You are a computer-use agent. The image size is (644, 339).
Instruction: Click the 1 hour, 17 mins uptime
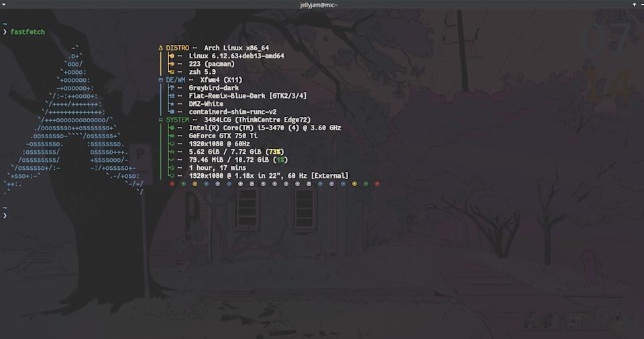pyautogui.click(x=217, y=168)
